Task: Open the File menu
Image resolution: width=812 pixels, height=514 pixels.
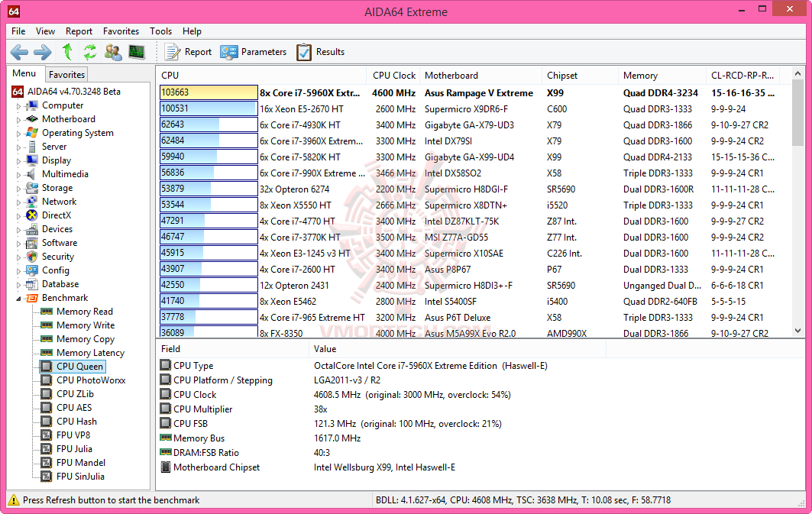Action: [18, 31]
